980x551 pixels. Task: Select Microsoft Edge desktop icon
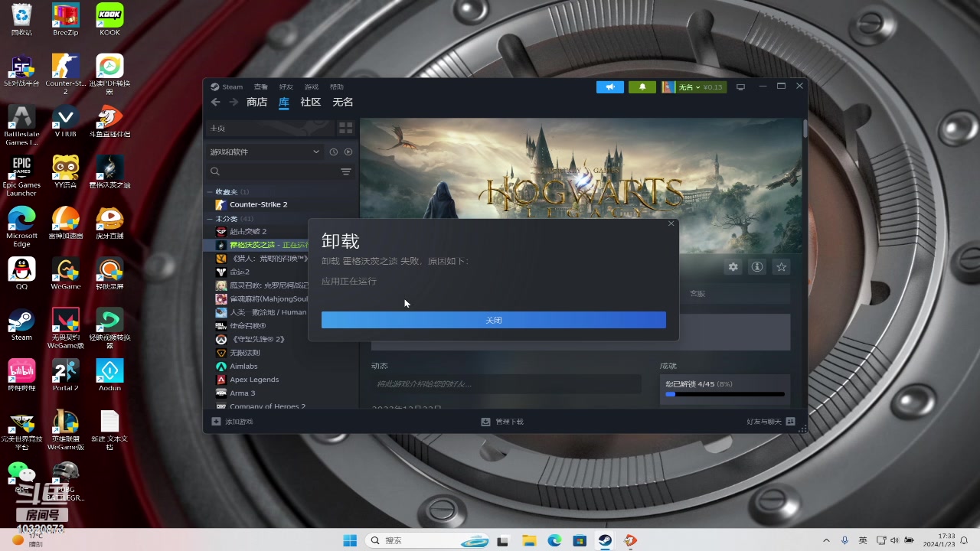click(21, 227)
